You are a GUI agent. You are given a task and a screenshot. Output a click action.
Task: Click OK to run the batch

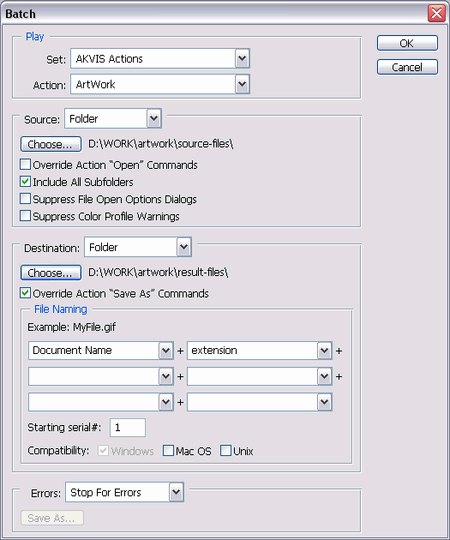[x=407, y=43]
